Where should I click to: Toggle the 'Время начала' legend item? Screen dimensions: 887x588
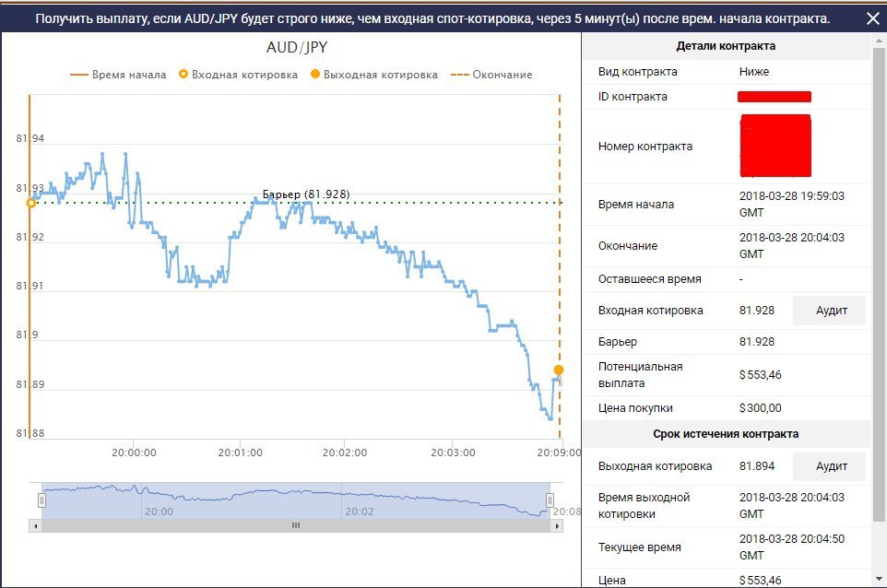tap(118, 75)
